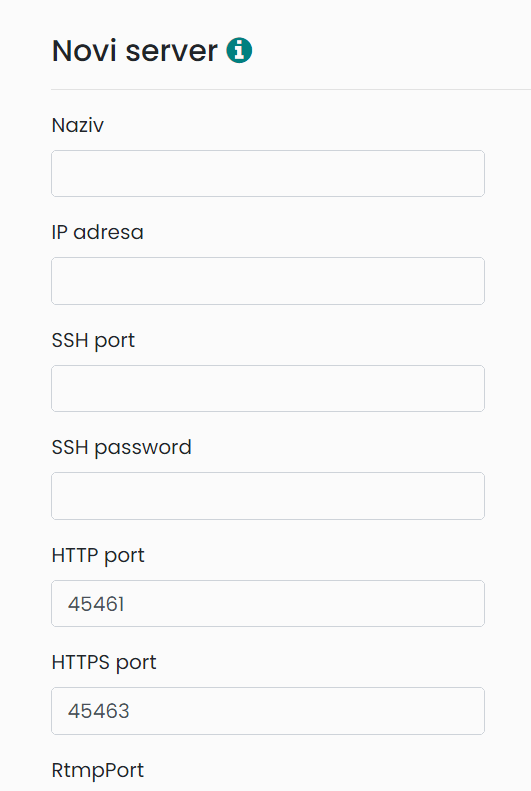This screenshot has height=791, width=531.
Task: Click the RtmpPort label
Action: [98, 771]
